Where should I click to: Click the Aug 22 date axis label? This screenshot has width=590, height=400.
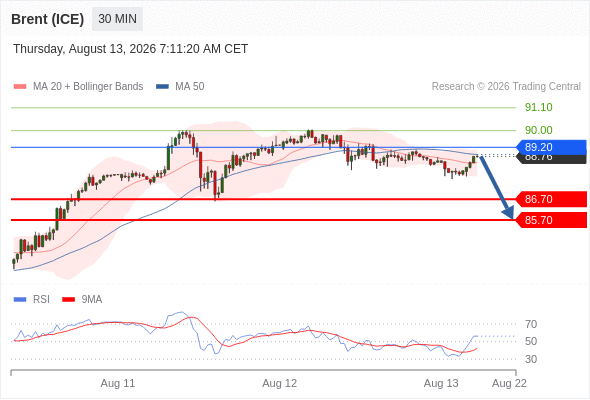(509, 383)
